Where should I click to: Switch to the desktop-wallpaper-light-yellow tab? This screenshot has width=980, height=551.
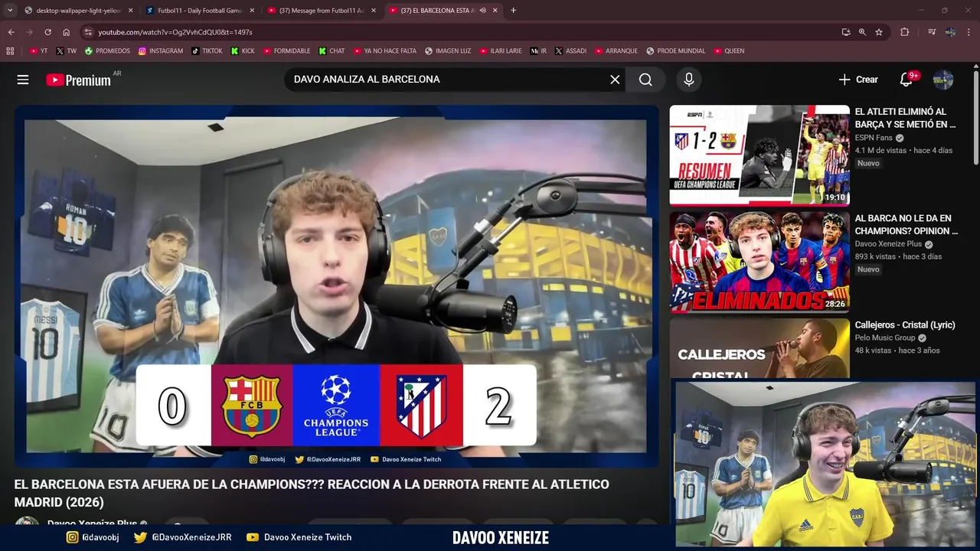click(78, 11)
